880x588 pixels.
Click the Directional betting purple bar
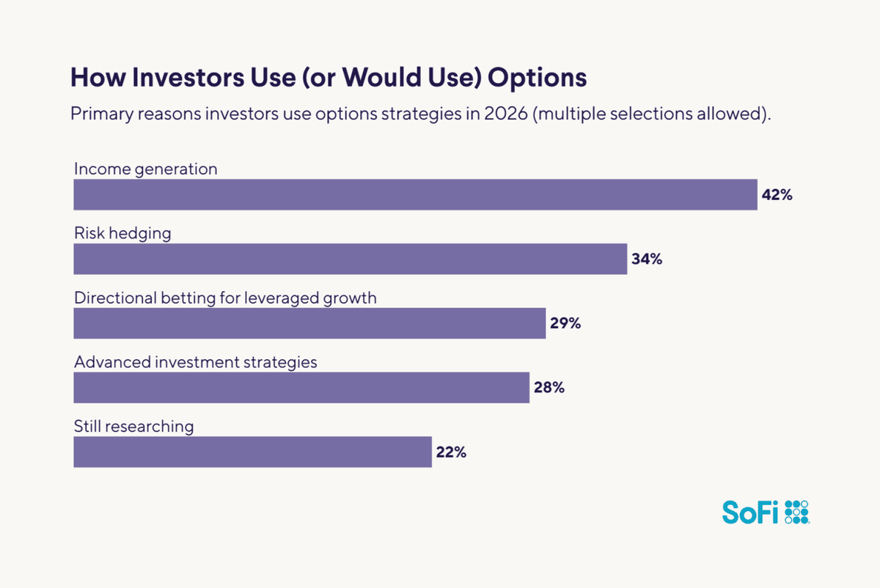[x=309, y=323]
